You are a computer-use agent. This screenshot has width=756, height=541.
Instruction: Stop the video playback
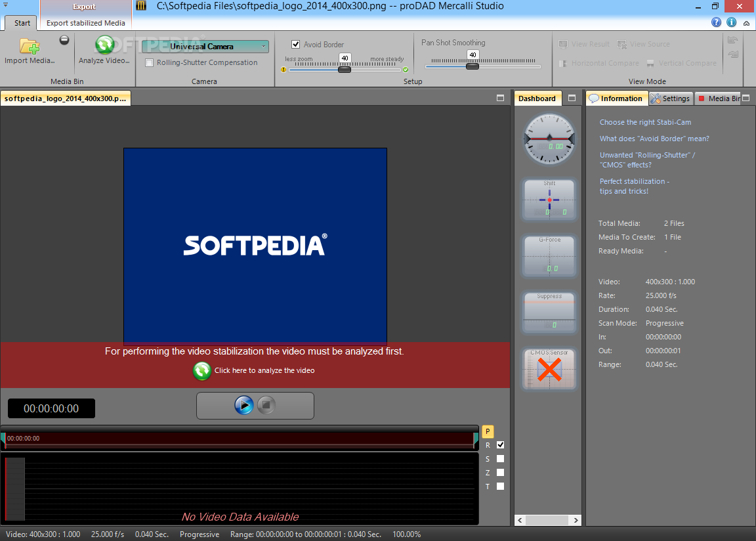[x=266, y=405]
